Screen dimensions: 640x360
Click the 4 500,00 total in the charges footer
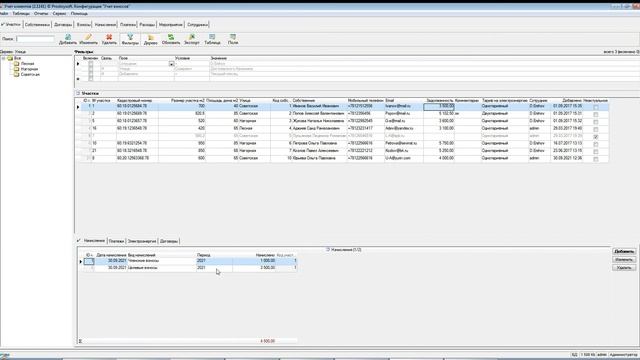(267, 341)
